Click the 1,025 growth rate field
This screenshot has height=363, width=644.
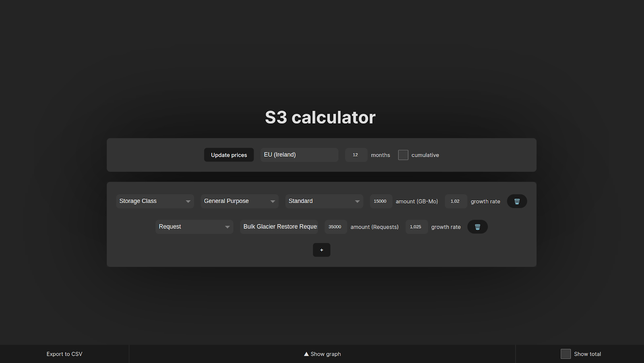point(417,227)
